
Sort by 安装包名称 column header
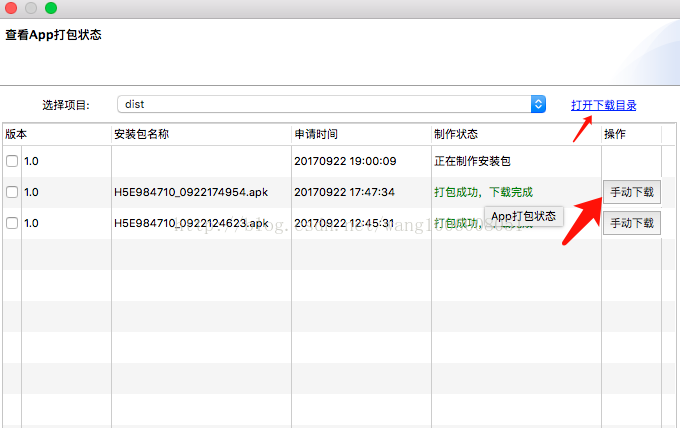(146, 134)
